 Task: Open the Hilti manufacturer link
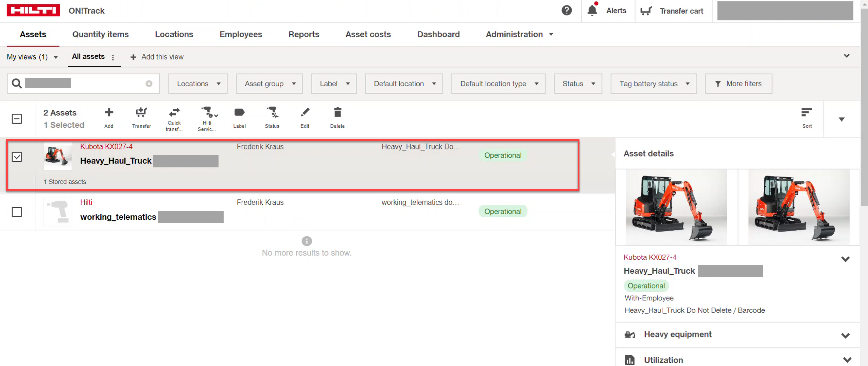[86, 202]
